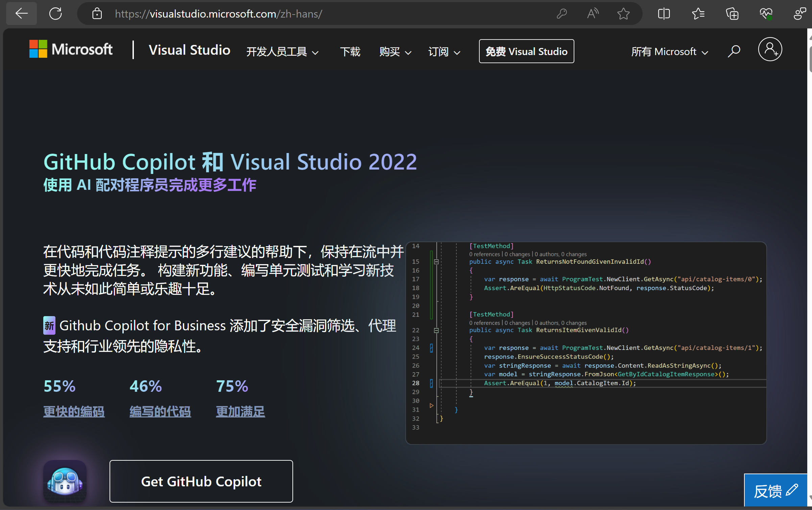Expand 购买 dropdown menu
This screenshot has width=812, height=510.
click(395, 52)
